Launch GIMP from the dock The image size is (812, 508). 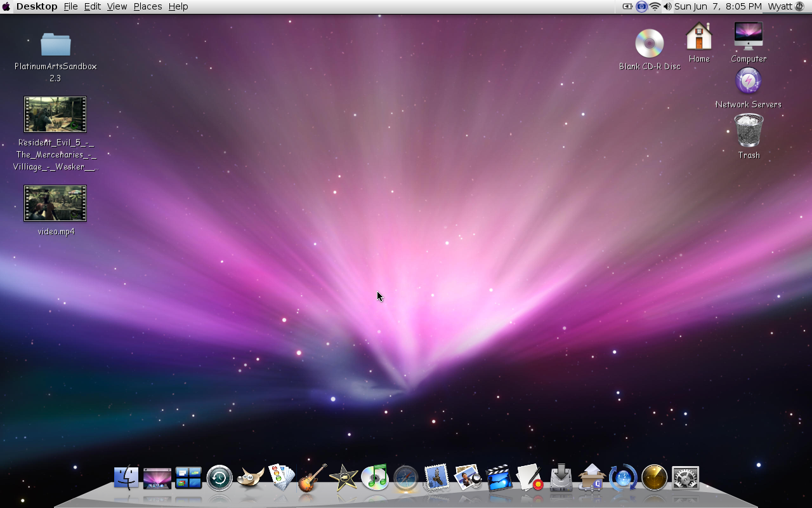251,478
